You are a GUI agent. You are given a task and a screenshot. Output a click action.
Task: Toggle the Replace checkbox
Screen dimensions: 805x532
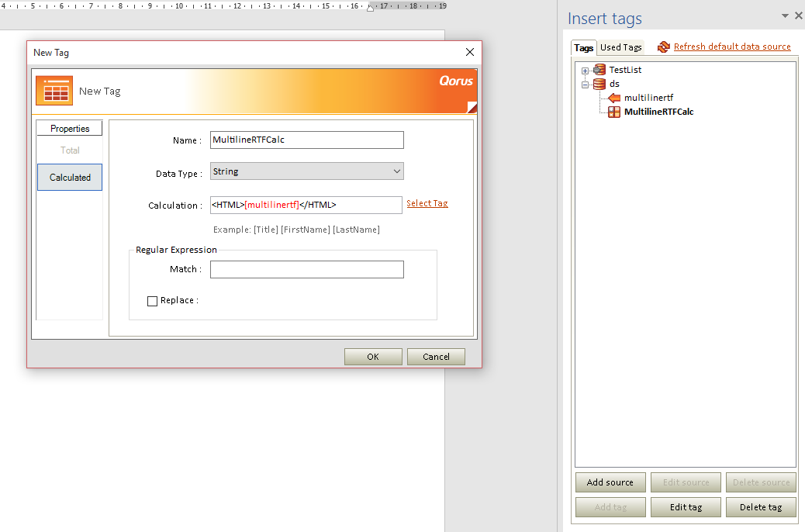[x=152, y=301]
